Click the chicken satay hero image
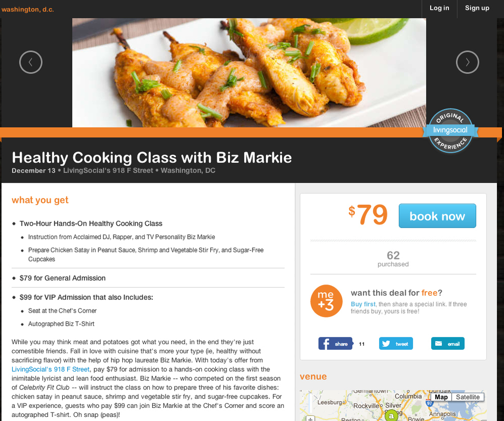Screen dimensions: 504x421 249,73
